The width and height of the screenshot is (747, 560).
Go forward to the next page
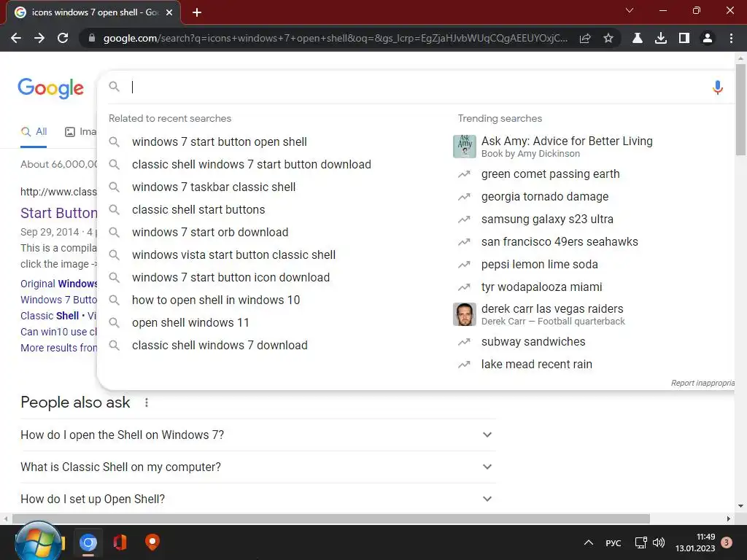tap(39, 38)
